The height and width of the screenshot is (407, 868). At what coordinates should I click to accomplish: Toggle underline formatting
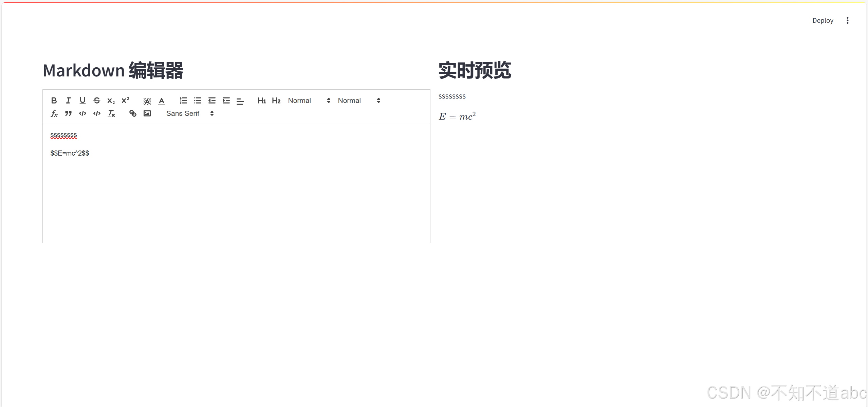point(82,101)
